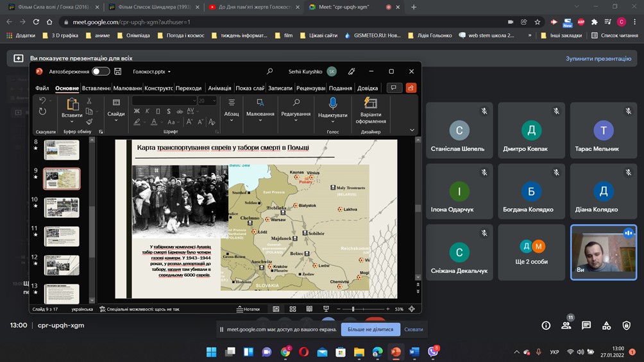Open the SK account avatar in PowerPoint

(332, 71)
